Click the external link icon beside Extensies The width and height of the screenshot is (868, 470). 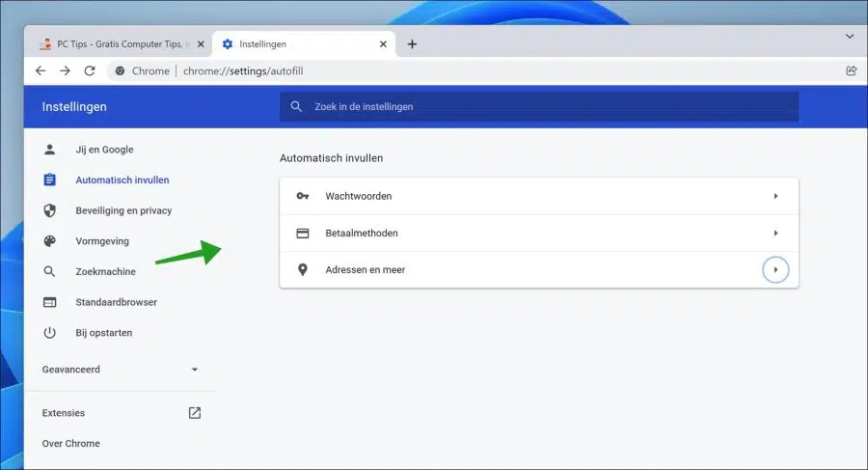[x=194, y=413]
